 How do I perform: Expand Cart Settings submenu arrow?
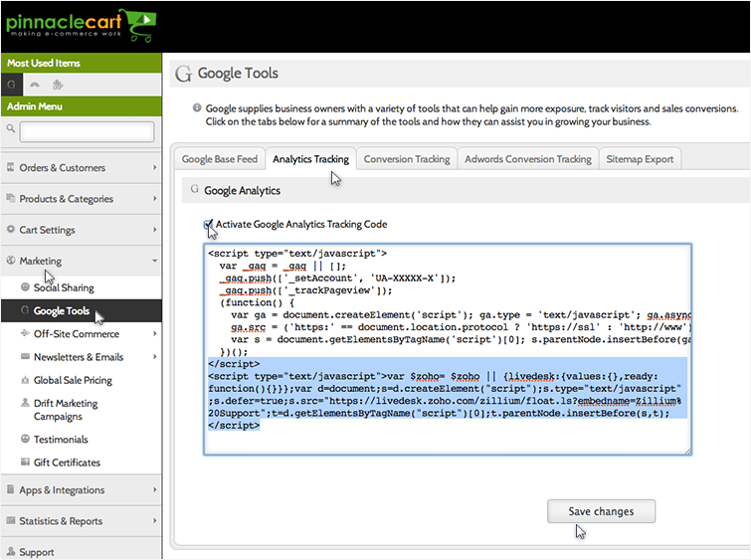tap(155, 230)
